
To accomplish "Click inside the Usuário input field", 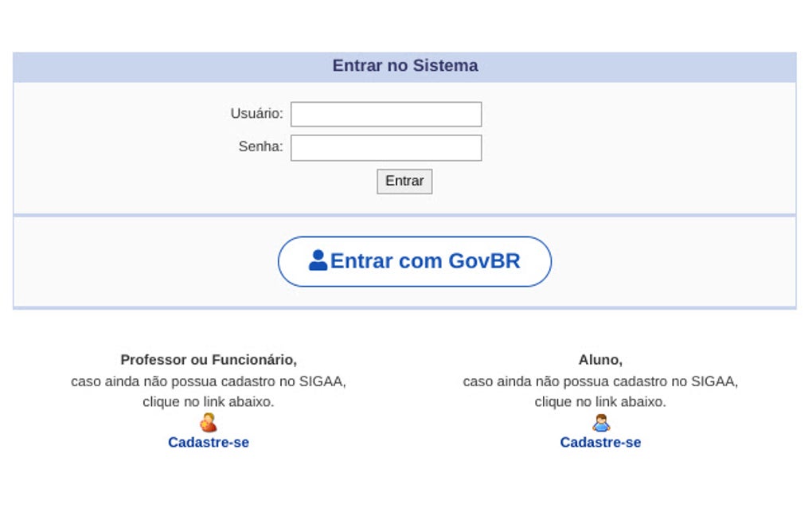I will (x=385, y=114).
